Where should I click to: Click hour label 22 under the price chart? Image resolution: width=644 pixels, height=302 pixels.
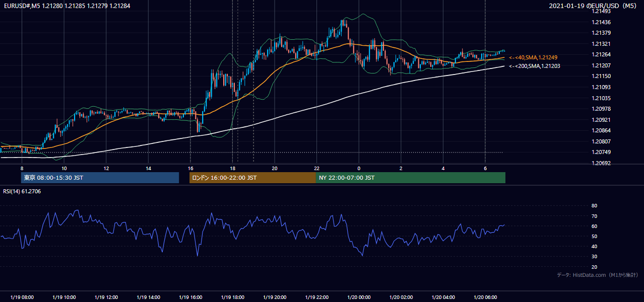317,168
